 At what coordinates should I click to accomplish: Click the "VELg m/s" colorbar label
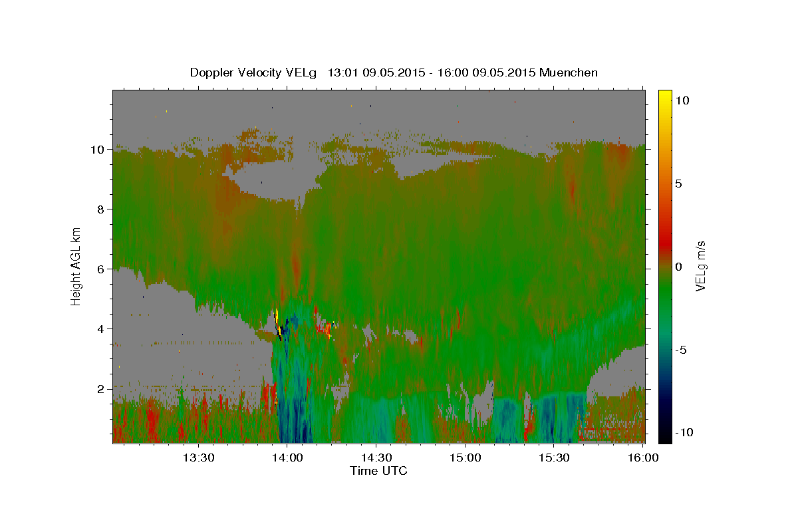tap(700, 266)
